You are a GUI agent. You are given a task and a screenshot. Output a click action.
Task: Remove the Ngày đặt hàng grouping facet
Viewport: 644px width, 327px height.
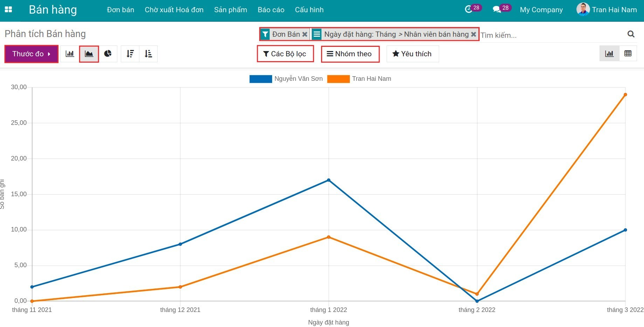pos(473,34)
